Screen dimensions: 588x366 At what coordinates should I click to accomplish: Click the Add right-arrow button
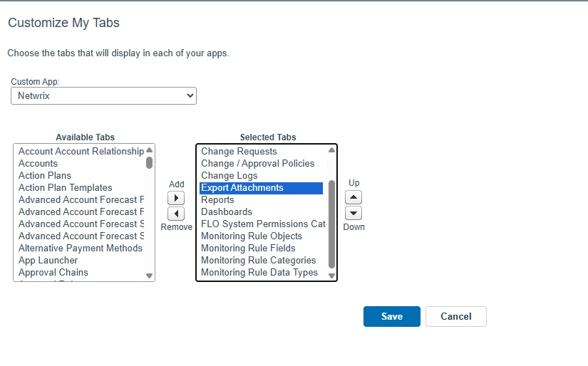(176, 198)
